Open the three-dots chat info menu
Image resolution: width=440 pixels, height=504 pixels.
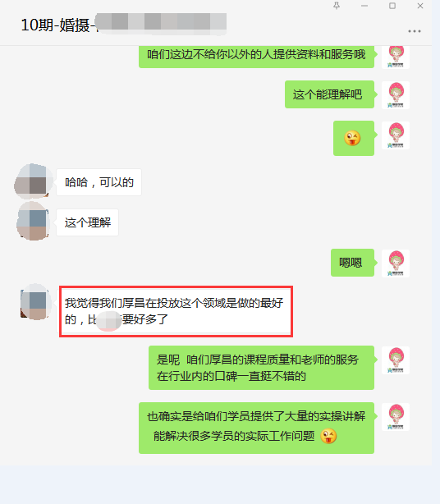point(415,31)
